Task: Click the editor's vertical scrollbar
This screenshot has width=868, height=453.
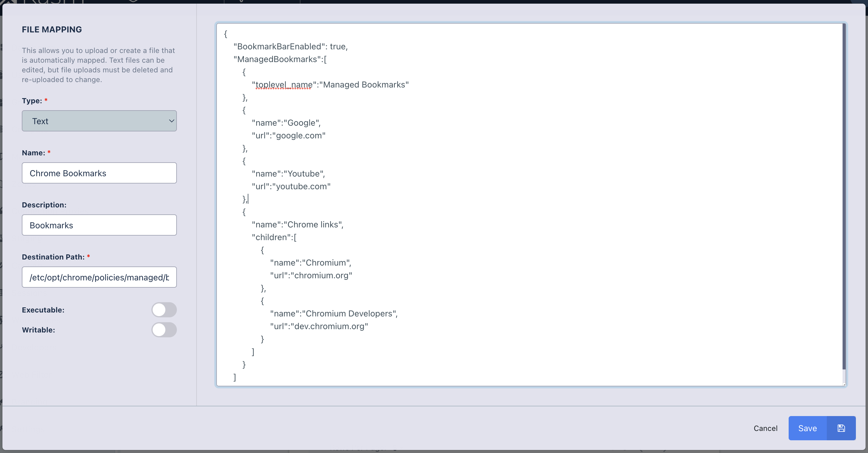Action: point(843,202)
